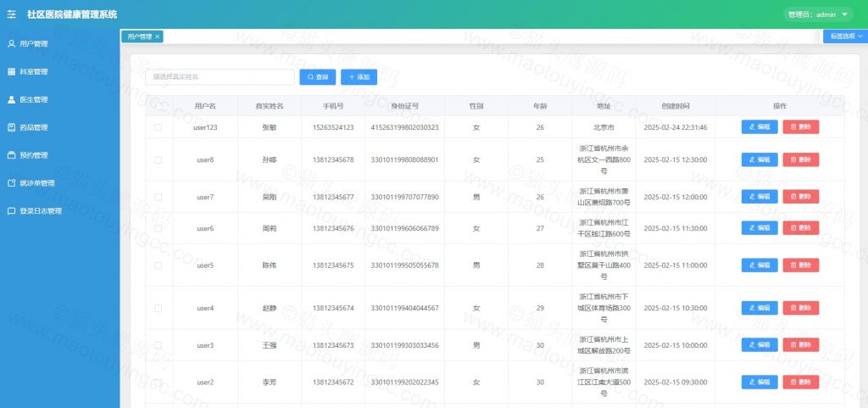
Task: Click the 社区医院健康管理系统 title
Action: 72,15
